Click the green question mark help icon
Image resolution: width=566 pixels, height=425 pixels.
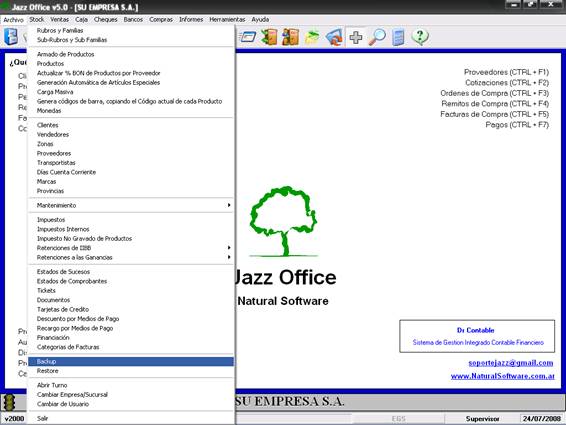(x=420, y=37)
